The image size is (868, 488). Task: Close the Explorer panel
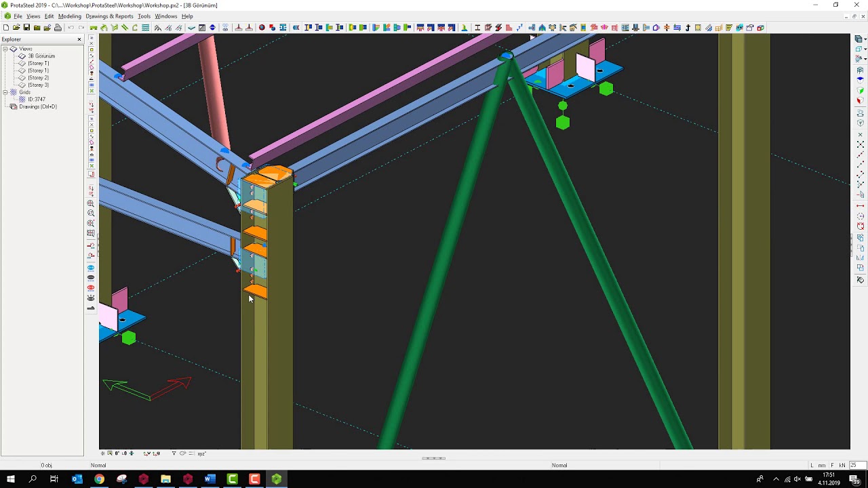(x=79, y=39)
